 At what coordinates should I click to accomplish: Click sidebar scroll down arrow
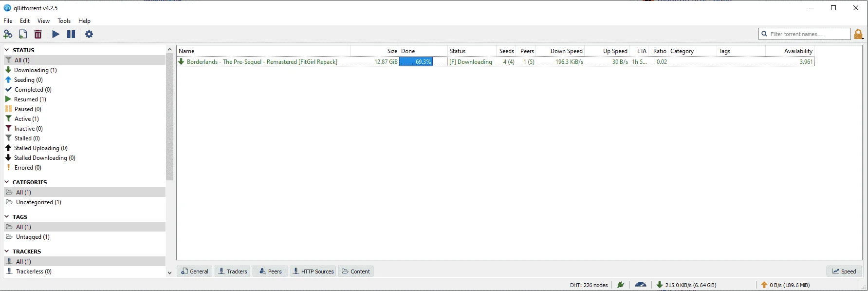point(169,273)
